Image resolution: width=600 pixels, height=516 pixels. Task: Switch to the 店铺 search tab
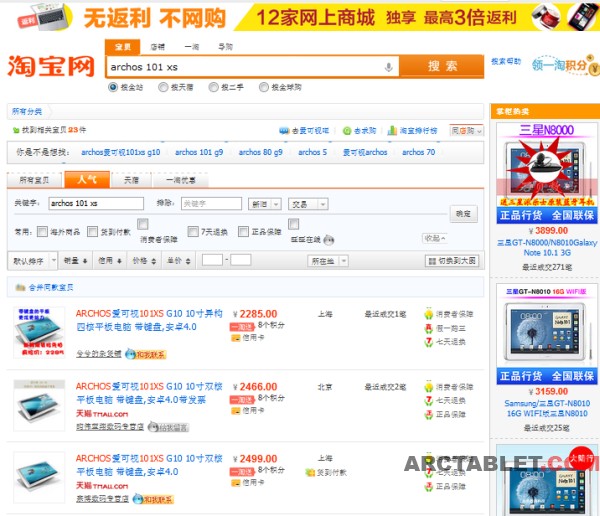tap(158, 47)
